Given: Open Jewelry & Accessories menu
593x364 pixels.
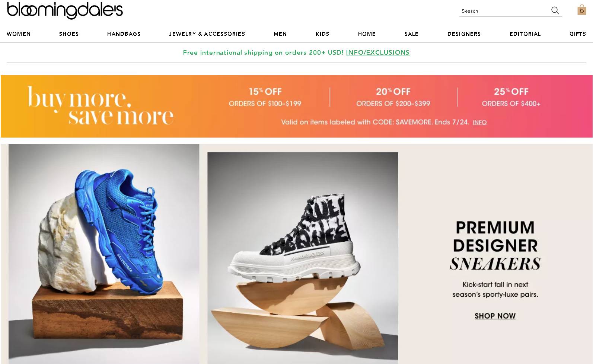Looking at the screenshot, I should [207, 34].
